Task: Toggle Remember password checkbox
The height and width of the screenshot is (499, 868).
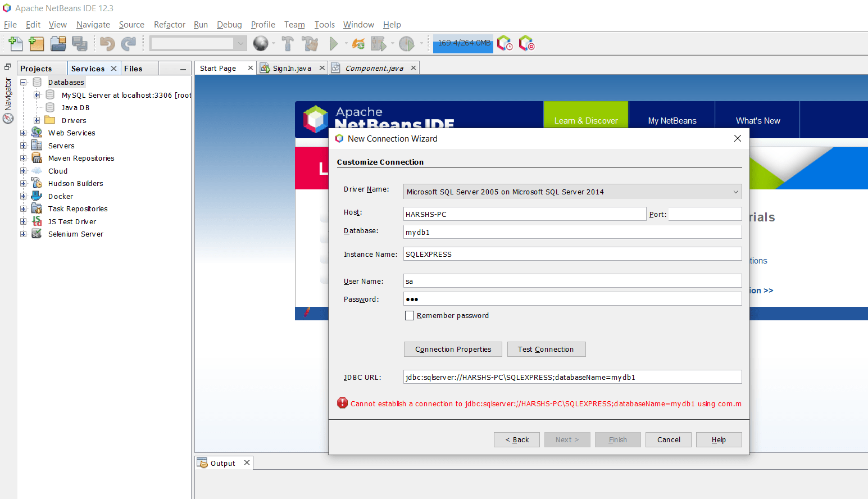Action: pos(410,316)
